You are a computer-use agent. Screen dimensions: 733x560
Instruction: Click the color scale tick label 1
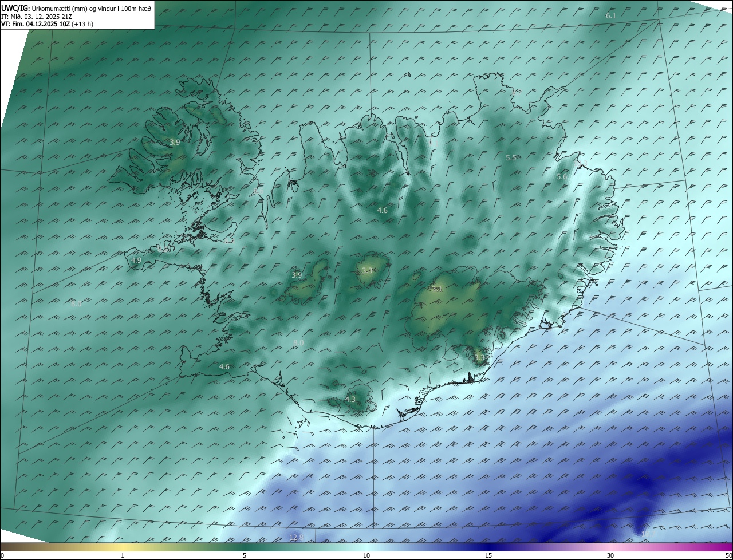[x=123, y=555]
